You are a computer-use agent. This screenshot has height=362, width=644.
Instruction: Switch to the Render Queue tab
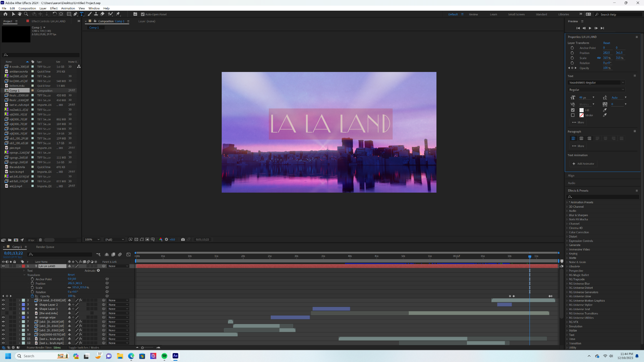pos(45,247)
